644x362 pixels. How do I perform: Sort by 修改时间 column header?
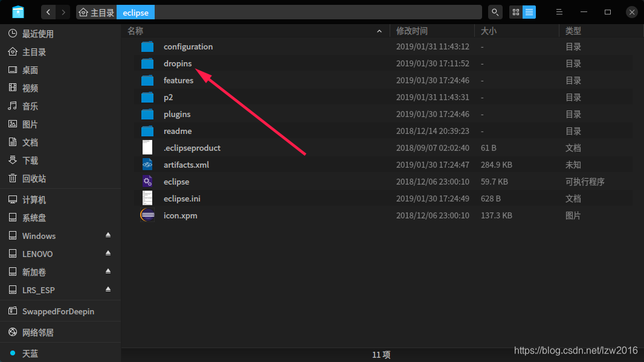(412, 31)
